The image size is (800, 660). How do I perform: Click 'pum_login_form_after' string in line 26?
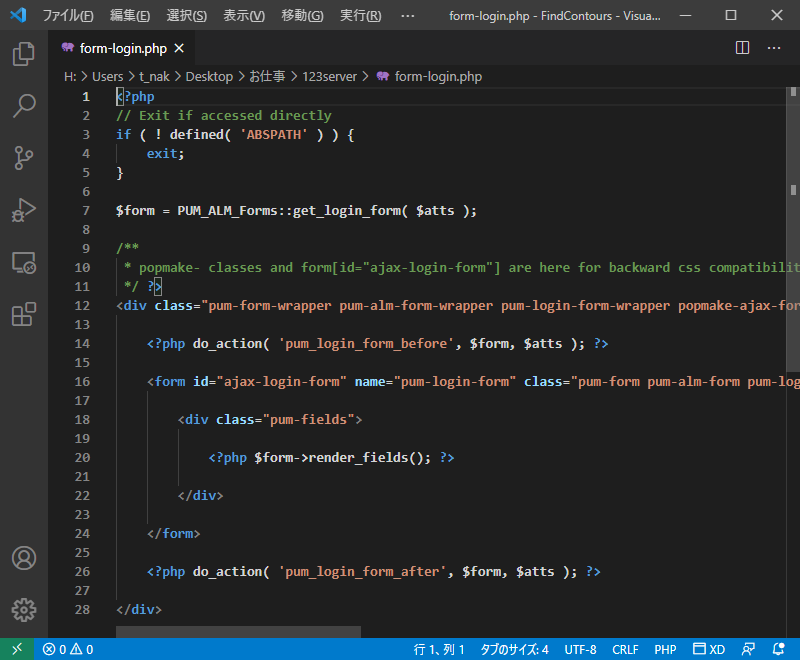(x=362, y=572)
